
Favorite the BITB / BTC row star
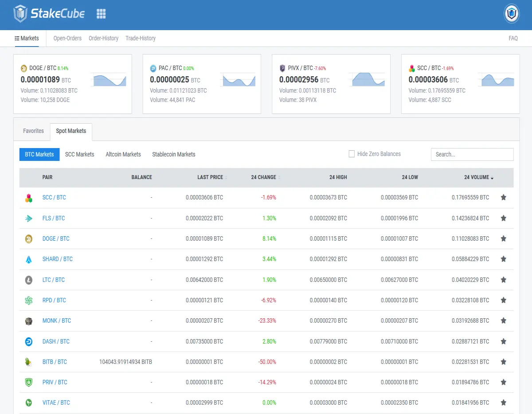point(504,362)
